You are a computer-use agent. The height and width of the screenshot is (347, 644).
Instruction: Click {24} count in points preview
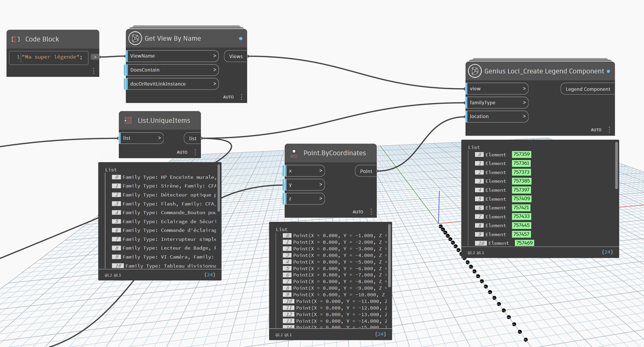[380, 334]
